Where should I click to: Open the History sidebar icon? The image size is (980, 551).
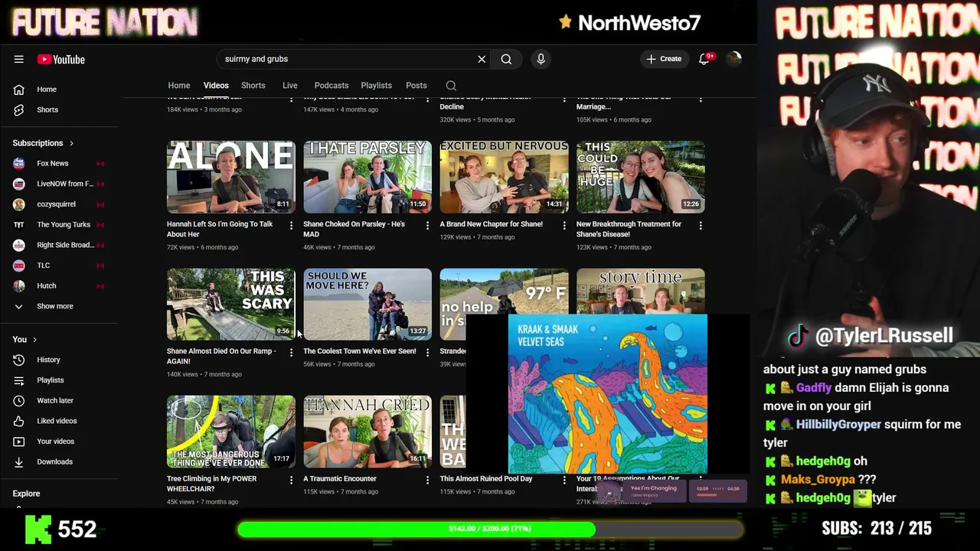[18, 360]
